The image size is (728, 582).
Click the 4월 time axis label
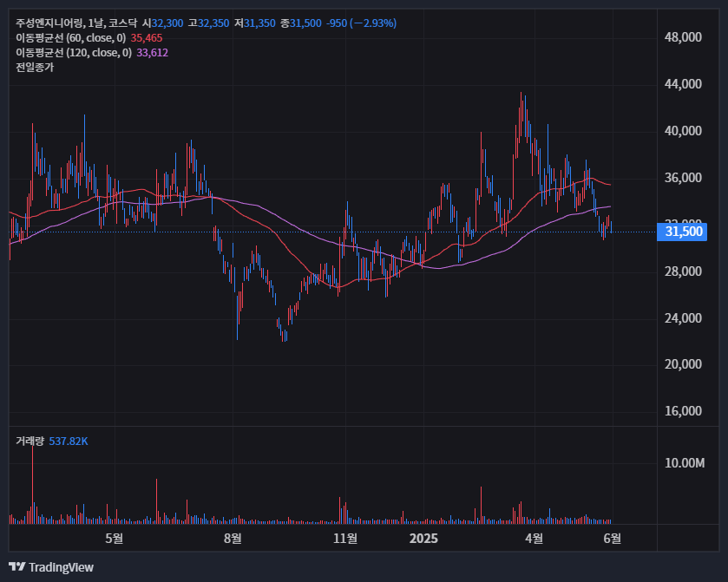pyautogui.click(x=534, y=539)
